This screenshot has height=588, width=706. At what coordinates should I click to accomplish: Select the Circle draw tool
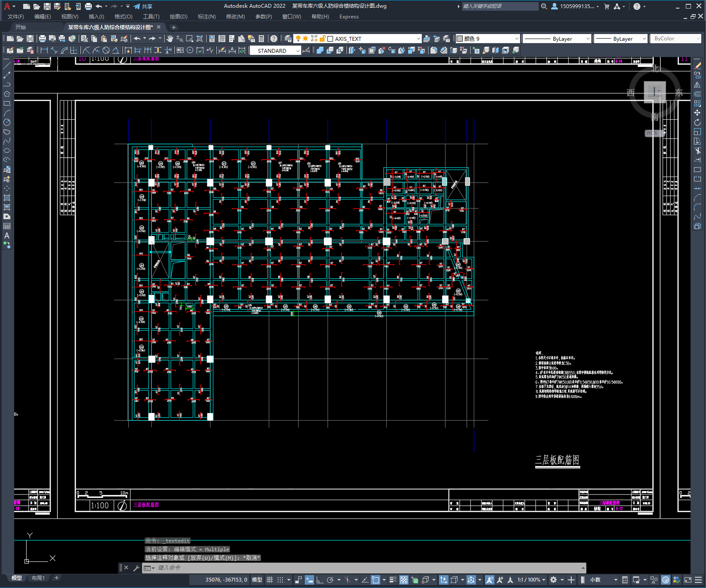[x=7, y=122]
